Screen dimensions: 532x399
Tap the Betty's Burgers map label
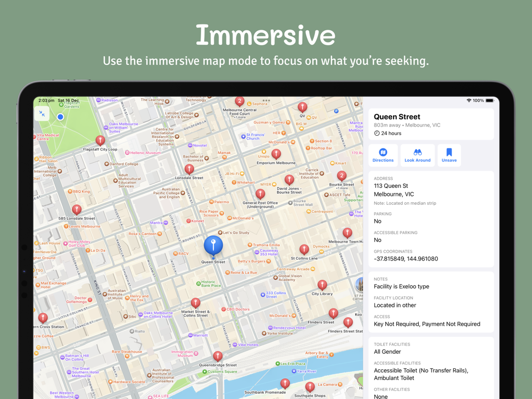(x=254, y=261)
